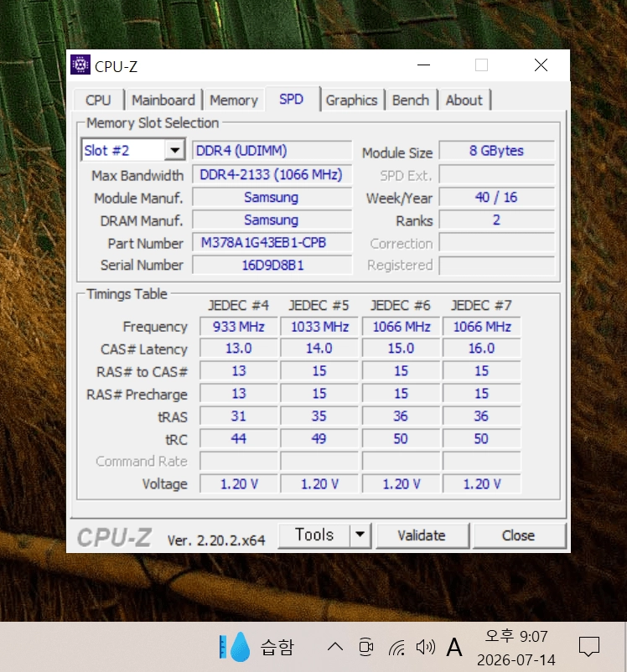Click the CAS# Latency 16.0 cell

482,348
